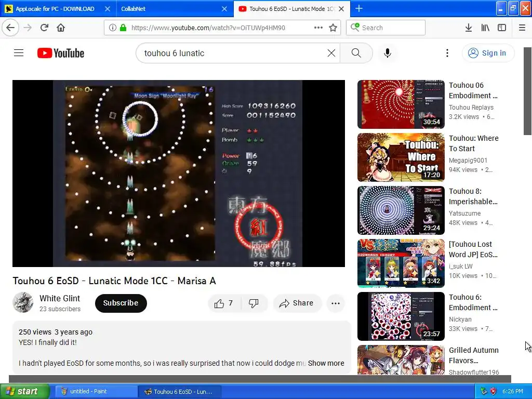The width and height of the screenshot is (532, 399).
Task: Open Nickyan's Touhou 6 Embodiment thumbnail 23:57
Action: click(x=401, y=316)
